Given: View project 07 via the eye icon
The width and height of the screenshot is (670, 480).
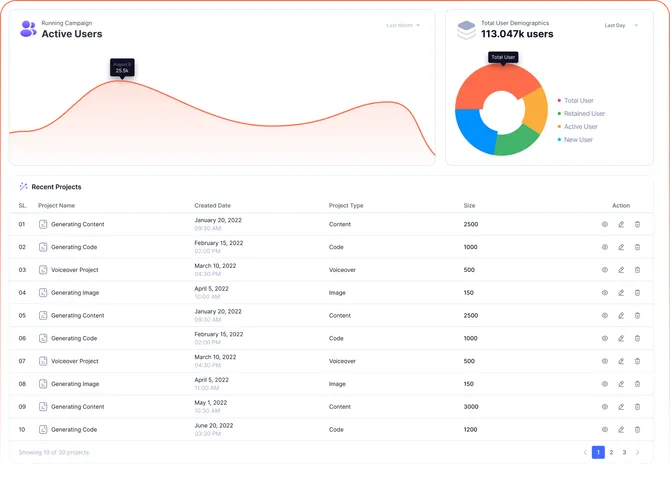Looking at the screenshot, I should click(605, 361).
